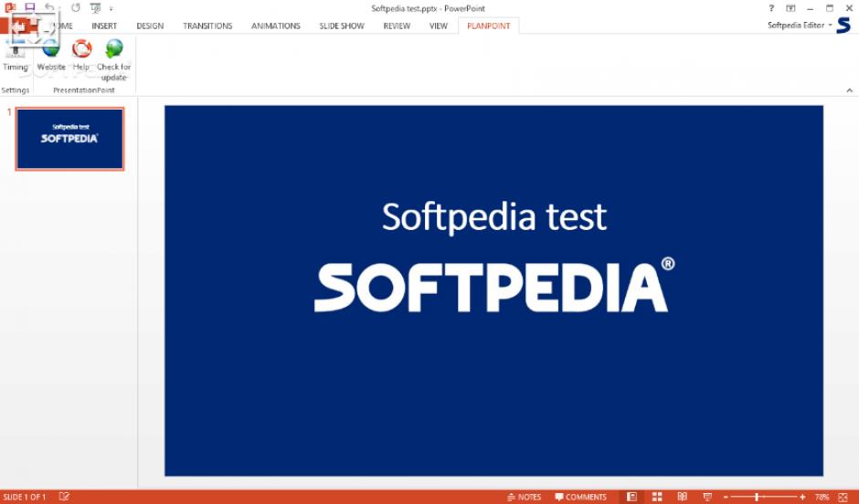Viewport: 859px width, 504px height.
Task: Click the Save icon in quick access toolbar
Action: coord(29,8)
